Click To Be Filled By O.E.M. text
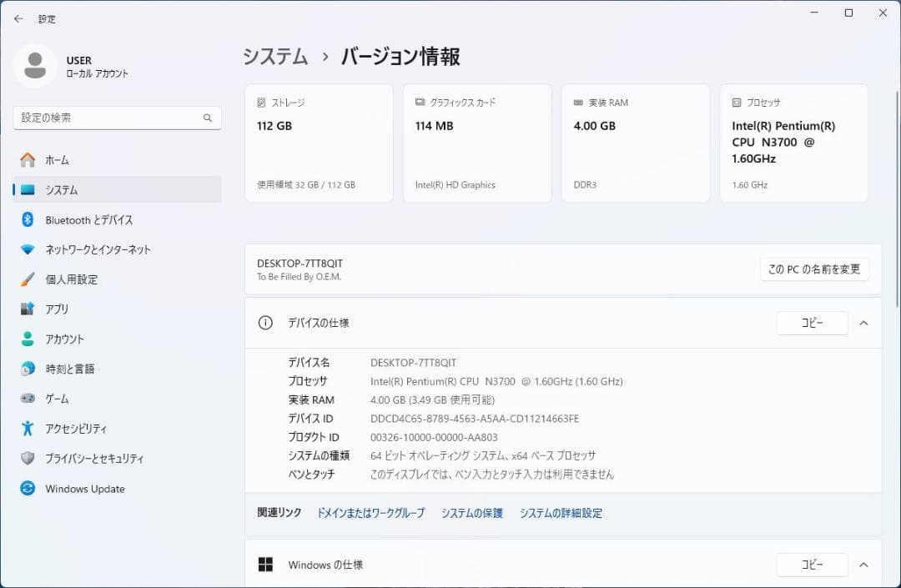 [x=299, y=277]
